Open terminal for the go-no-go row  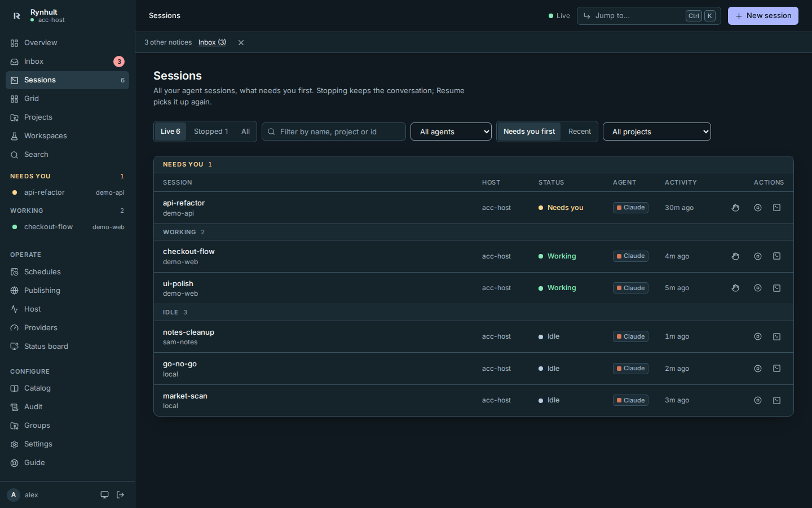click(776, 369)
